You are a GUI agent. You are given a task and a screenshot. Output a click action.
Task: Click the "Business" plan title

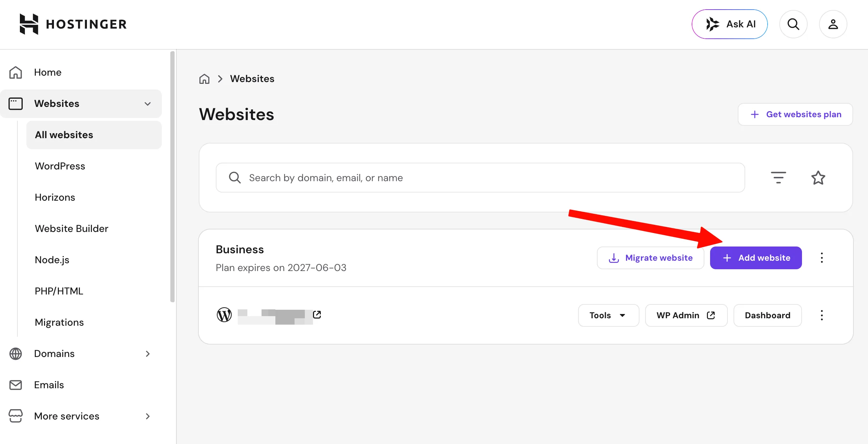tap(240, 250)
